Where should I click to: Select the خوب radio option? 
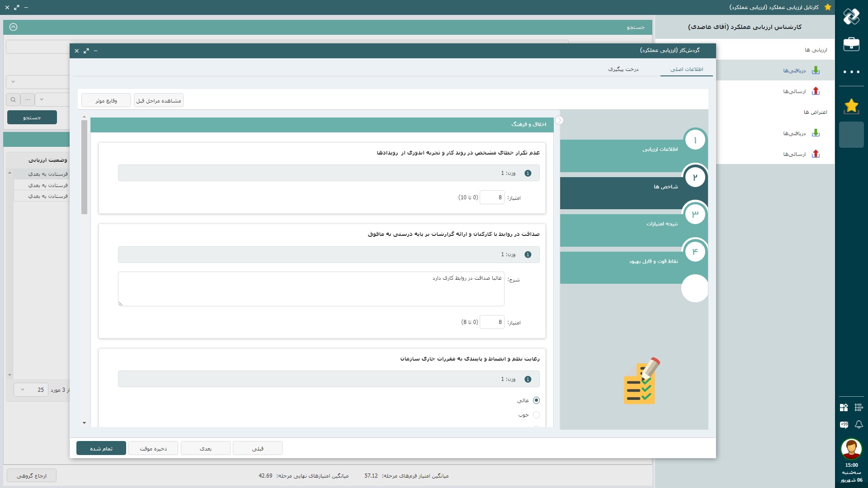[536, 415]
